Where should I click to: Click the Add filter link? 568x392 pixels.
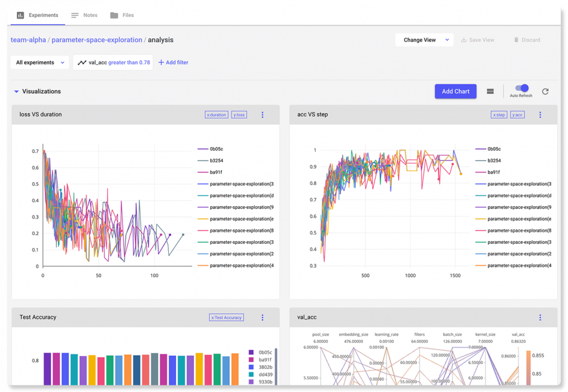[x=173, y=62]
